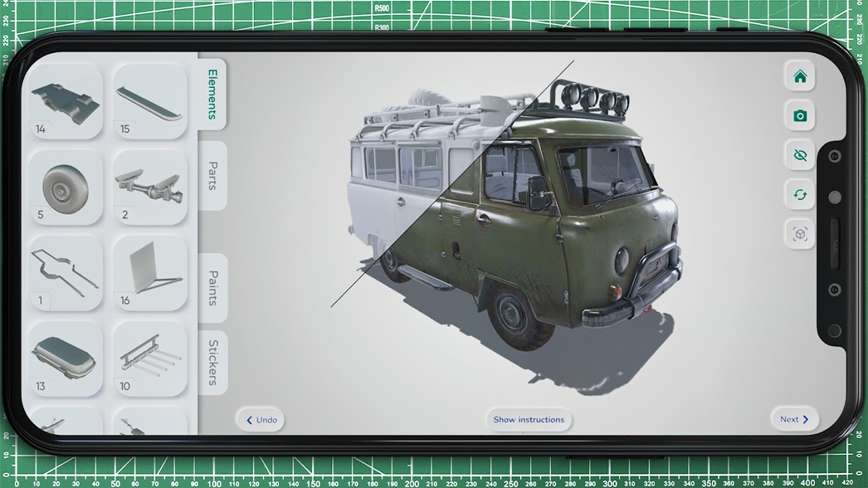This screenshot has height=488, width=868.
Task: Click Show instructions button
Action: coord(529,420)
